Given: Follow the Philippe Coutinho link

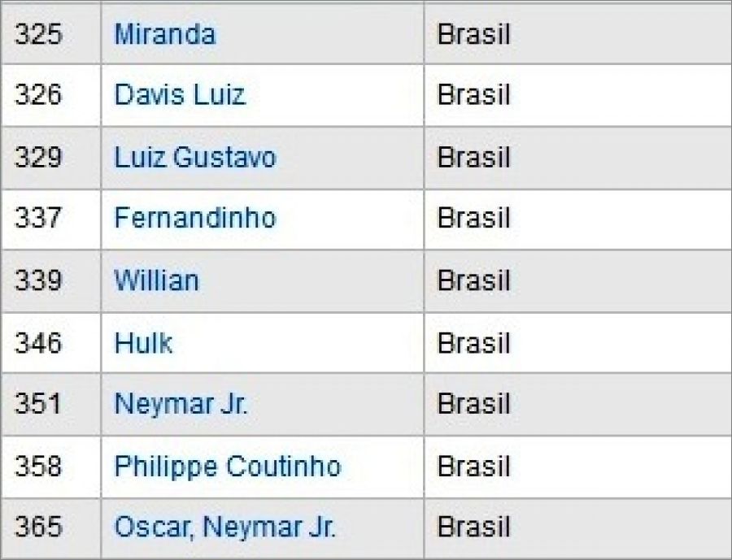Looking at the screenshot, I should click(228, 466).
